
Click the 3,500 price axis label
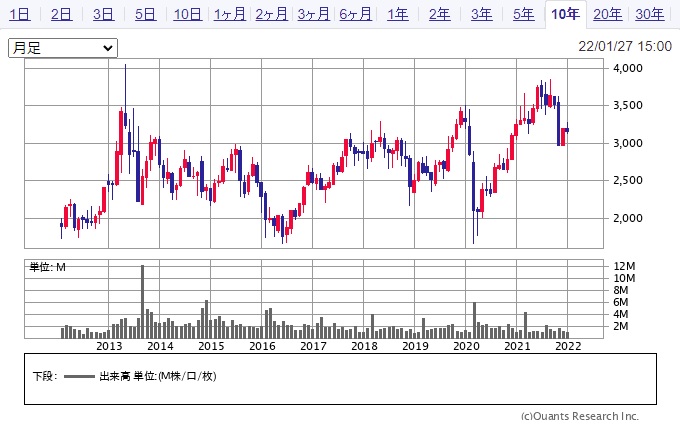627,105
